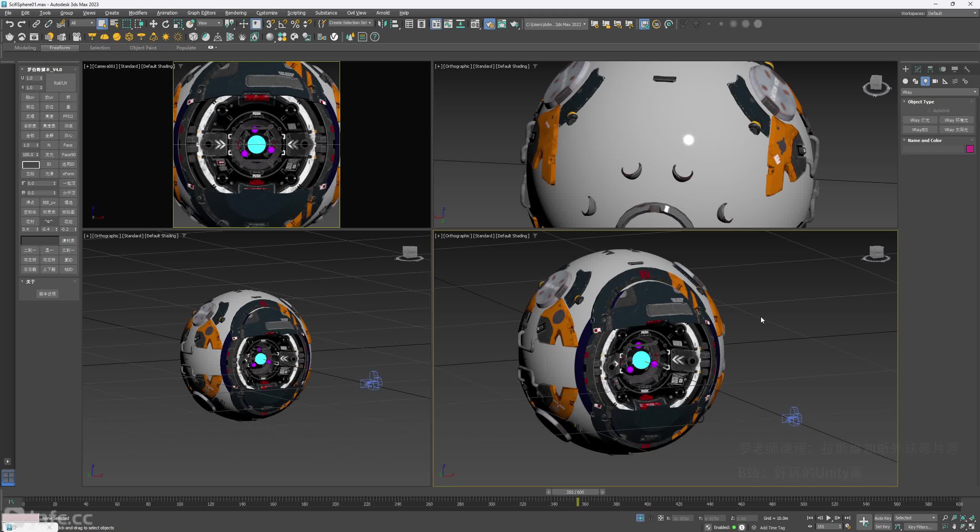Toggle the Percent Snap button
This screenshot has height=532, width=980.
click(x=295, y=24)
